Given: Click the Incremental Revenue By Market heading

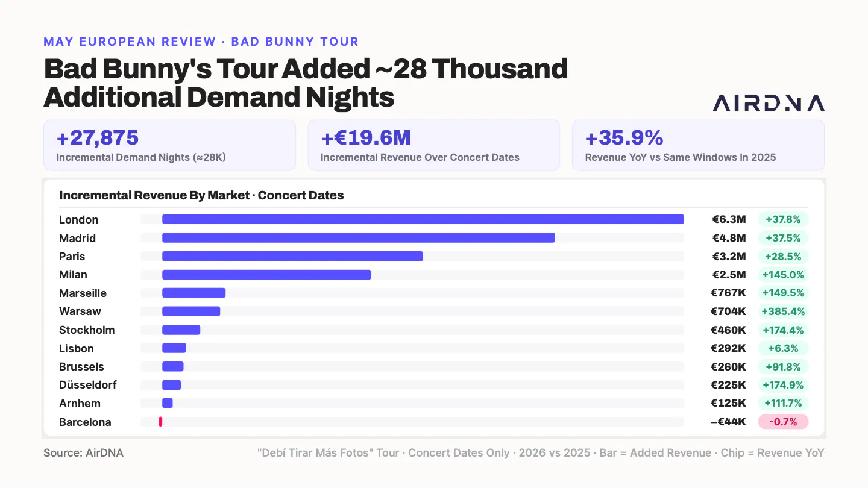Looking at the screenshot, I should [x=201, y=196].
